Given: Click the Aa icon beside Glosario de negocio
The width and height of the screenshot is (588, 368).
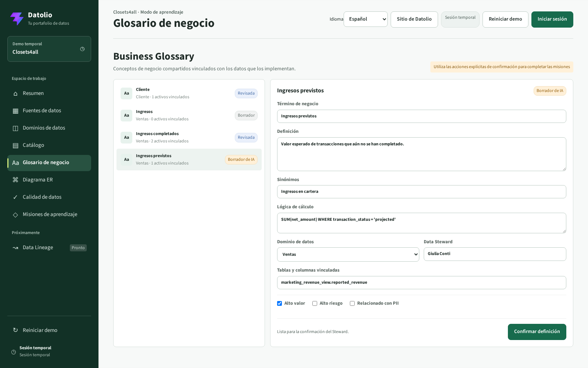Looking at the screenshot, I should tap(15, 163).
